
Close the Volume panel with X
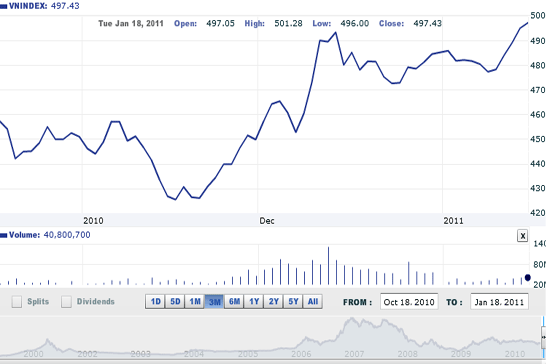(523, 236)
